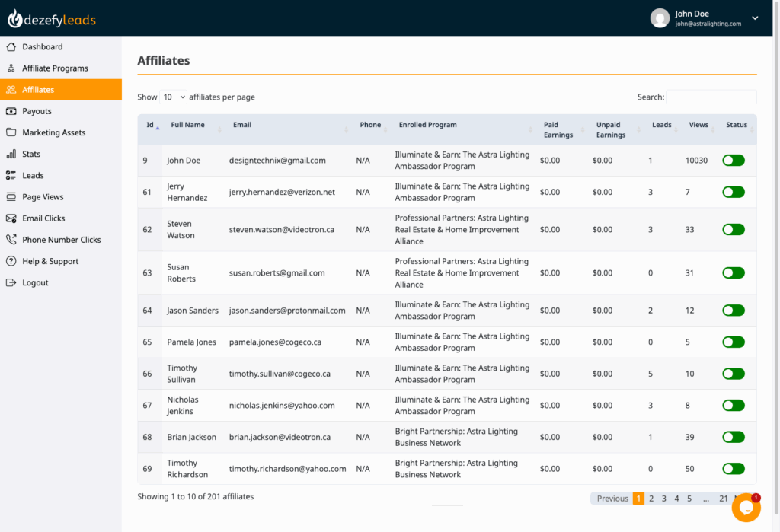
Task: Toggle status for Jerry Hernandez
Action: [x=734, y=192]
